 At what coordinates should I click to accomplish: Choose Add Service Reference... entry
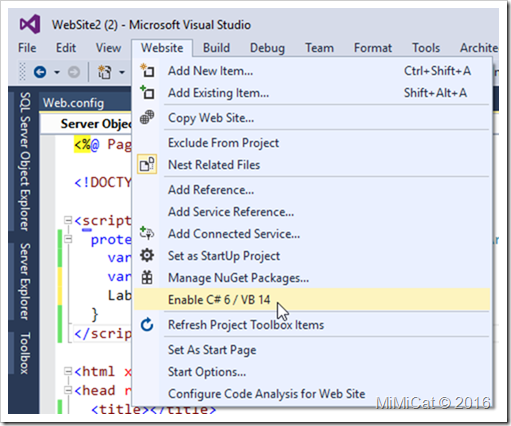312,212
